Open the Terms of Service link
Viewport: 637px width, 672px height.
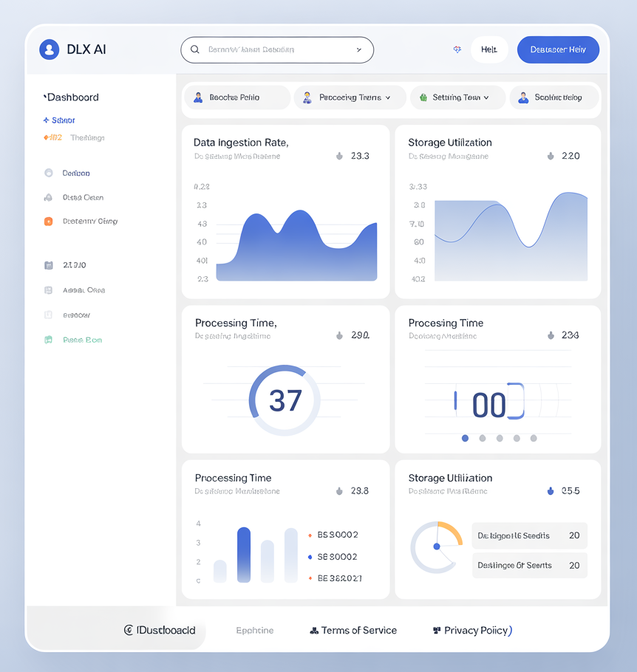pyautogui.click(x=353, y=630)
